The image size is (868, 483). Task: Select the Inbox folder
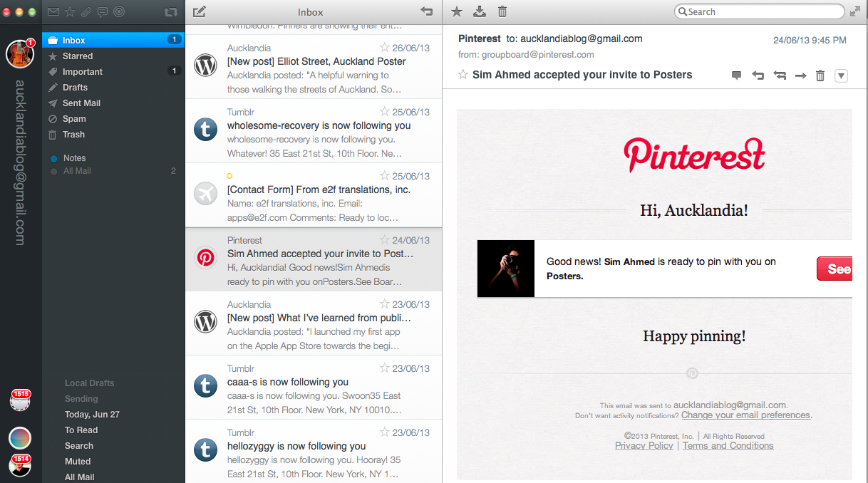113,40
